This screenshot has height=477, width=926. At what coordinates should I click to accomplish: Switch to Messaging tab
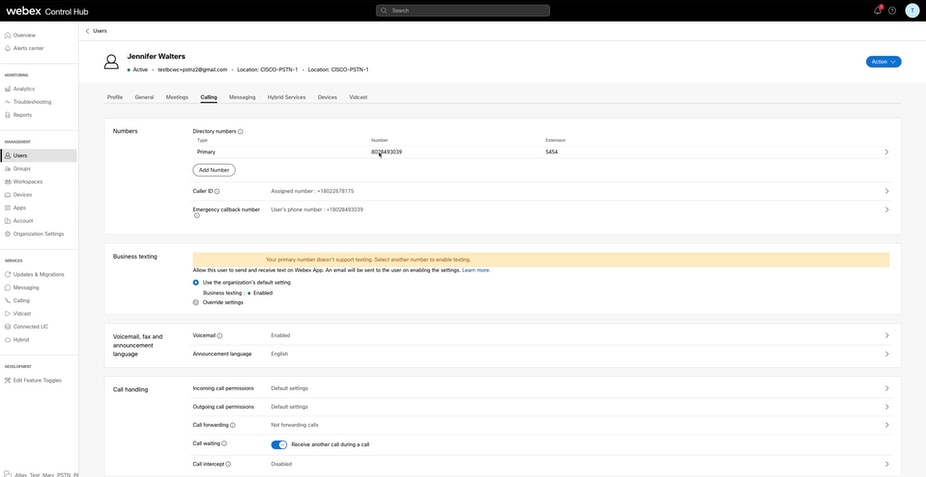click(x=242, y=97)
